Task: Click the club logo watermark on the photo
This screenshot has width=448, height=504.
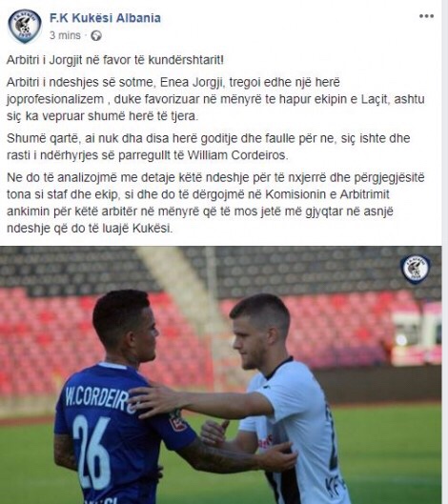Action: pos(416,269)
